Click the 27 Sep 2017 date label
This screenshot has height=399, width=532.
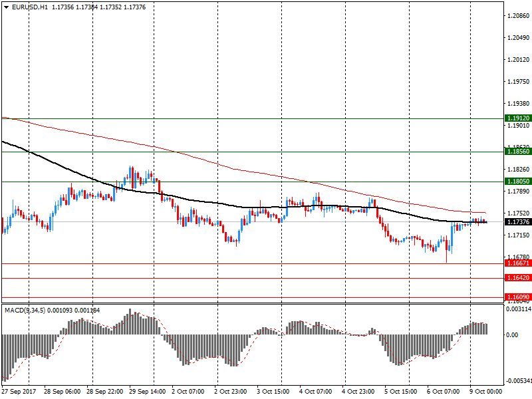click(19, 392)
